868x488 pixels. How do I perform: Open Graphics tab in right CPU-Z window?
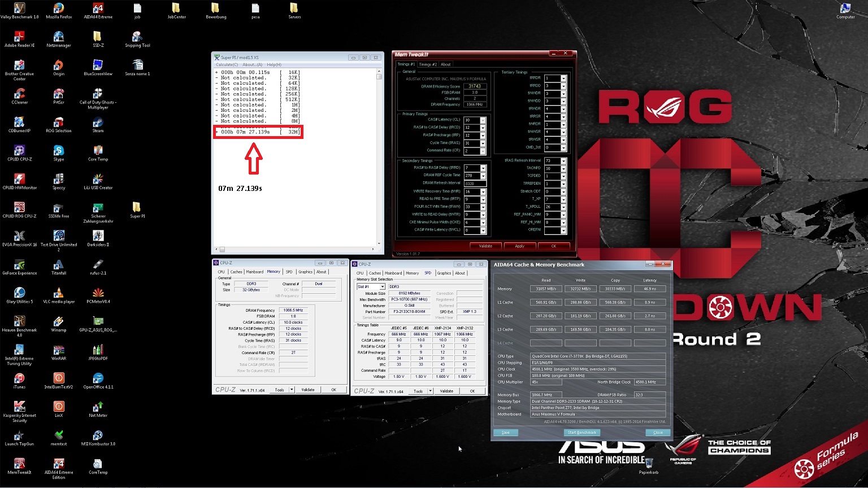[x=444, y=273]
